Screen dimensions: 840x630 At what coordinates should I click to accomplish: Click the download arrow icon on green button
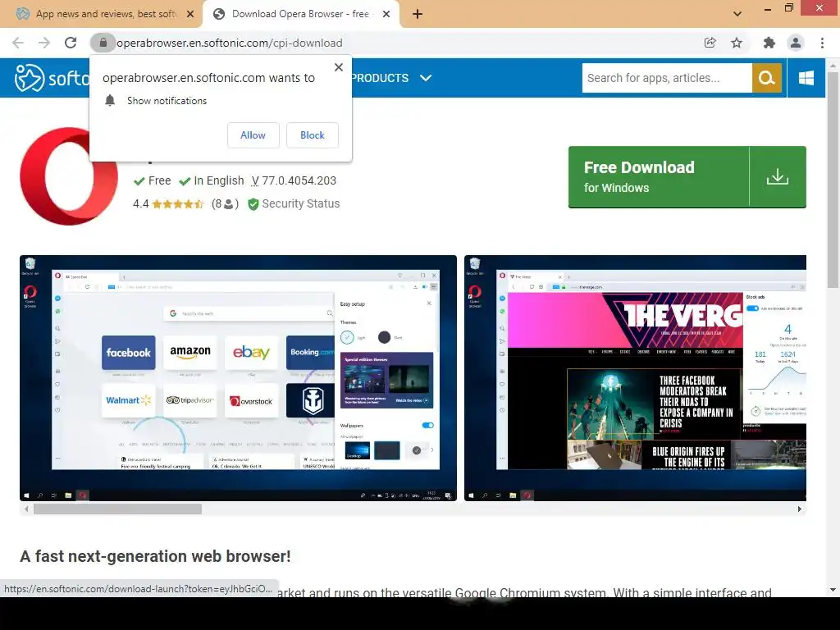coord(778,177)
